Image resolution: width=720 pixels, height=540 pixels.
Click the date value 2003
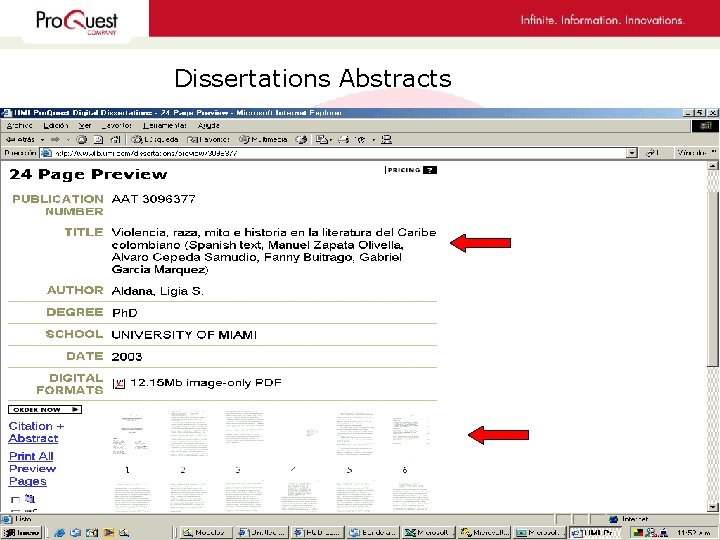pyautogui.click(x=127, y=357)
